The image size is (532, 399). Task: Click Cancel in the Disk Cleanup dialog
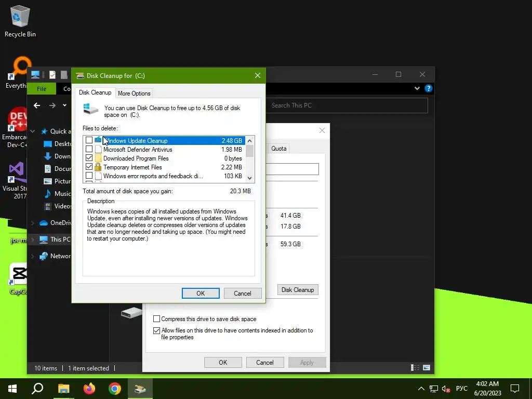pos(243,294)
